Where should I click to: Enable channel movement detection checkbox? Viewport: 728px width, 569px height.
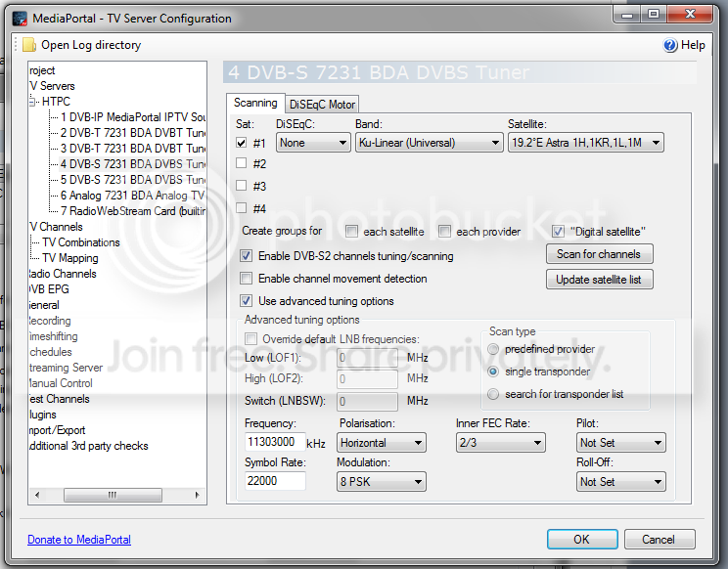(246, 279)
